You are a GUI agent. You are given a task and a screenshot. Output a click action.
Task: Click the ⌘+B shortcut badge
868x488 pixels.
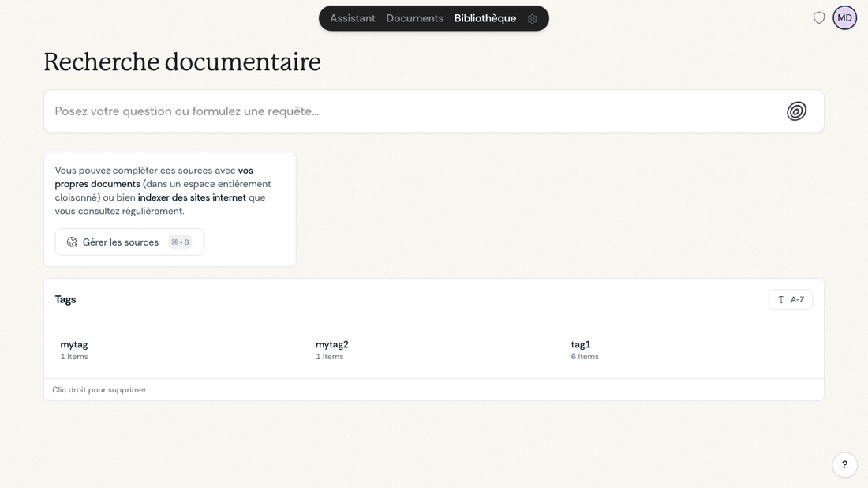[181, 242]
